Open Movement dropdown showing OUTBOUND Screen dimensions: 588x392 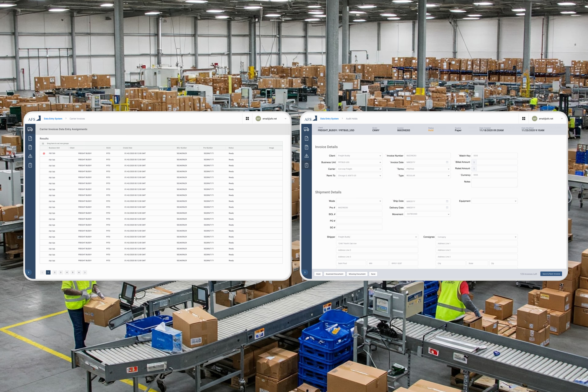428,214
